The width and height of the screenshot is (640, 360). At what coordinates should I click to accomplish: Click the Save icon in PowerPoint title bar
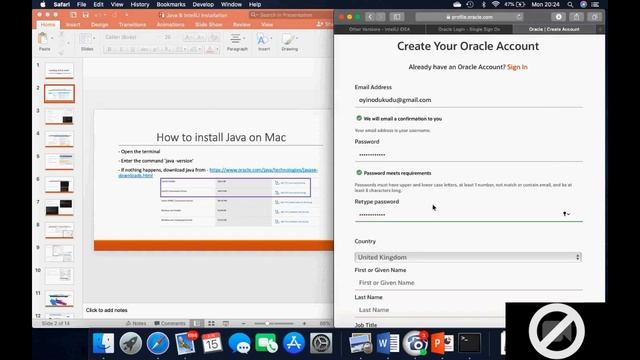(85, 15)
